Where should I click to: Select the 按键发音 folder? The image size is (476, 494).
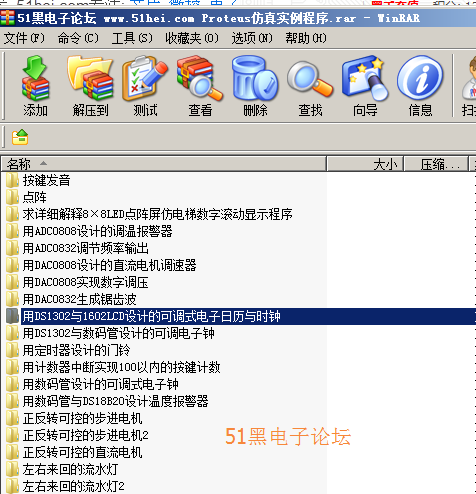46,180
